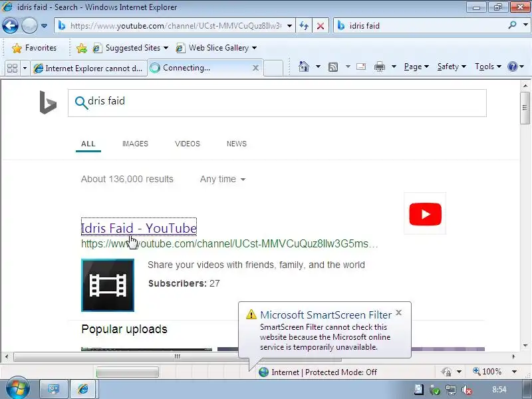Click the green youtube.com channel URL
This screenshot has width=532, height=399.
pos(229,243)
